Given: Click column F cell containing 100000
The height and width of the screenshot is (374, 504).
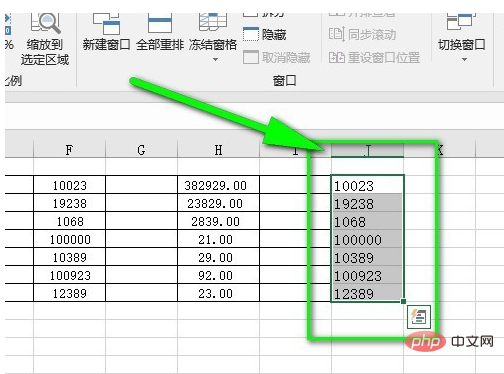Looking at the screenshot, I should pos(69,239).
